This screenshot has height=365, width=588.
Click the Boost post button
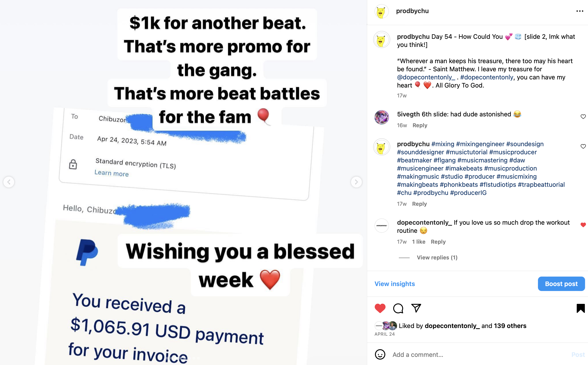561,284
